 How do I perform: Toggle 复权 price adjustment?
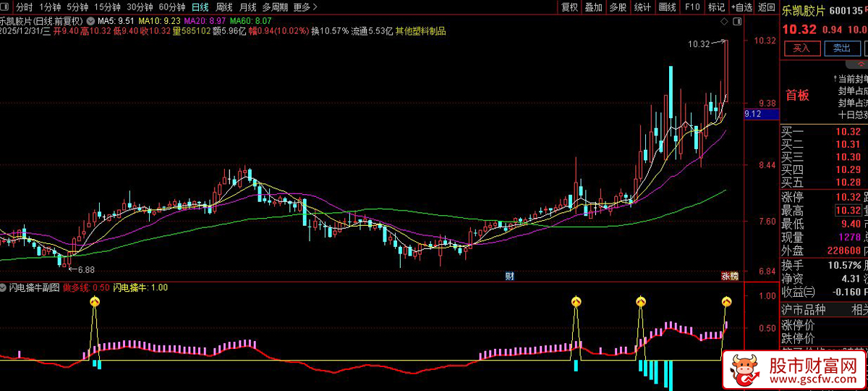point(569,7)
